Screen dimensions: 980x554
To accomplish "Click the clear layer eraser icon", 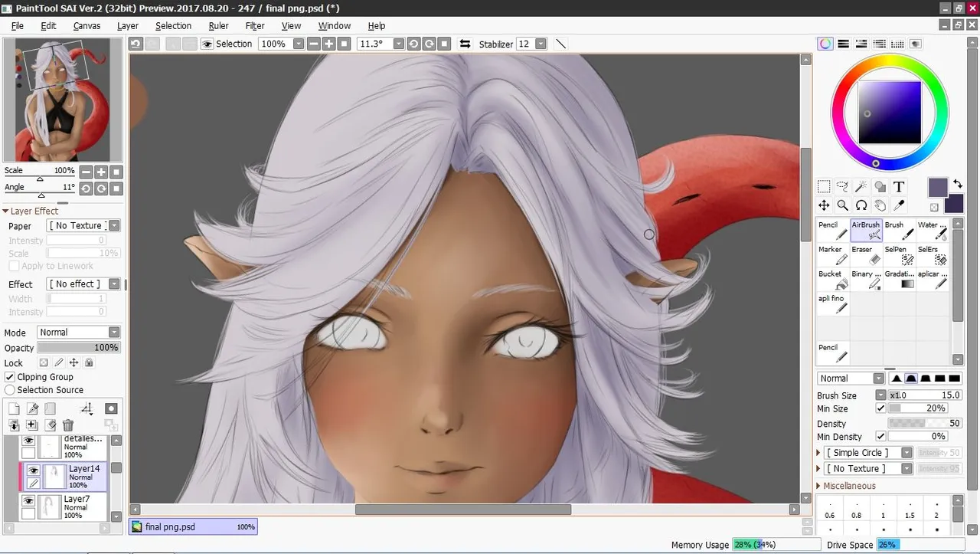I will point(51,425).
